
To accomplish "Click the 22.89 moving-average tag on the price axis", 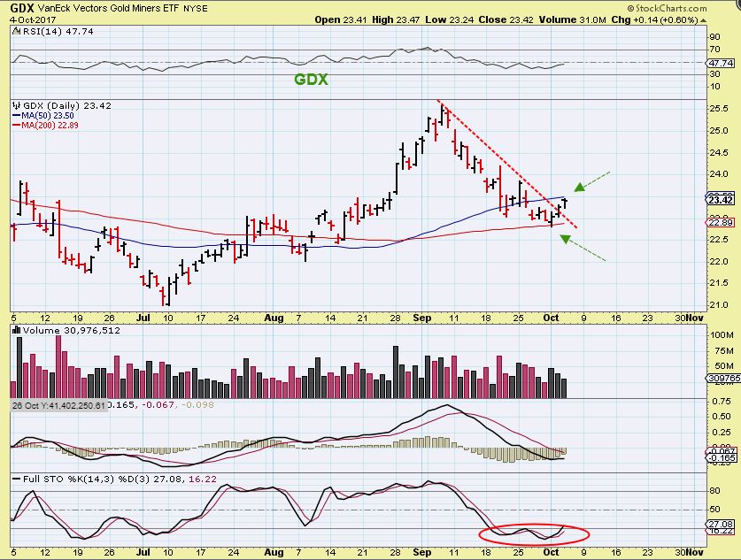I will 721,222.
